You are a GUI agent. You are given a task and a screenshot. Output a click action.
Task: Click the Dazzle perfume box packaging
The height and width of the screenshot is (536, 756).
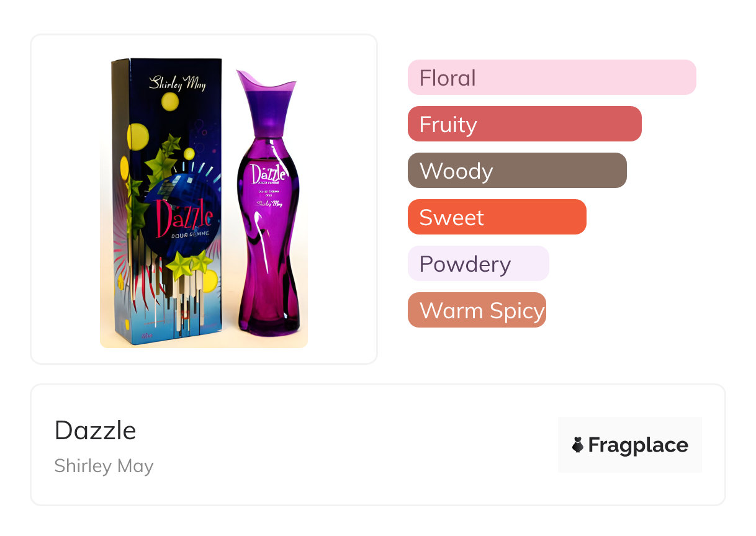pyautogui.click(x=168, y=199)
